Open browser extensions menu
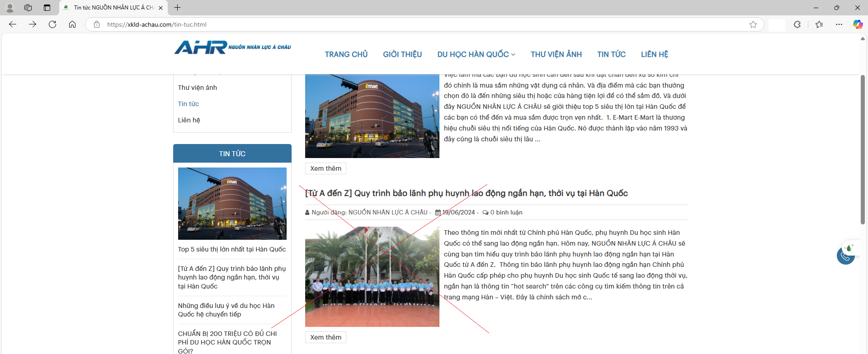Viewport: 868px width, 354px height. point(797,24)
